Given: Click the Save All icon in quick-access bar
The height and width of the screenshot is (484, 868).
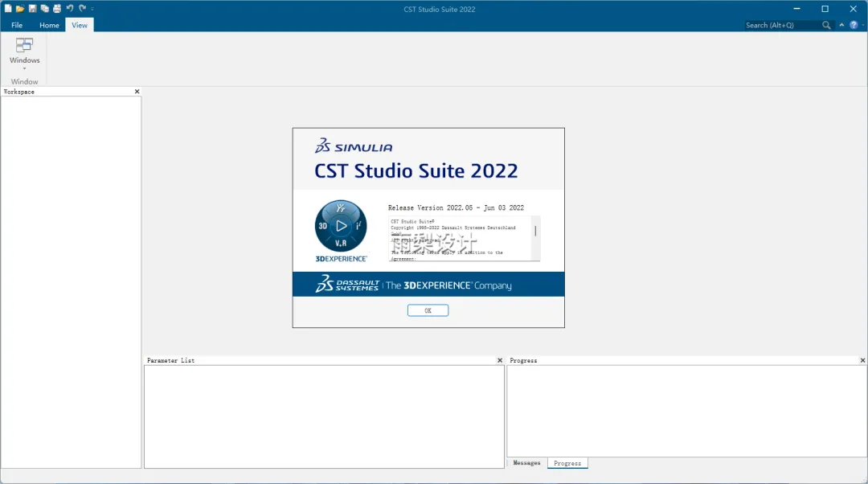Looking at the screenshot, I should [45, 8].
